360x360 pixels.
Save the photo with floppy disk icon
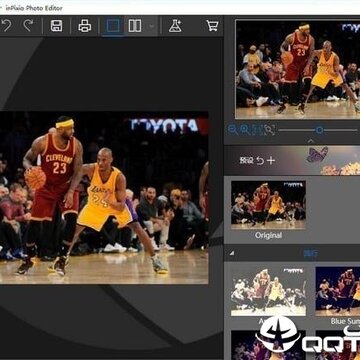[56, 26]
